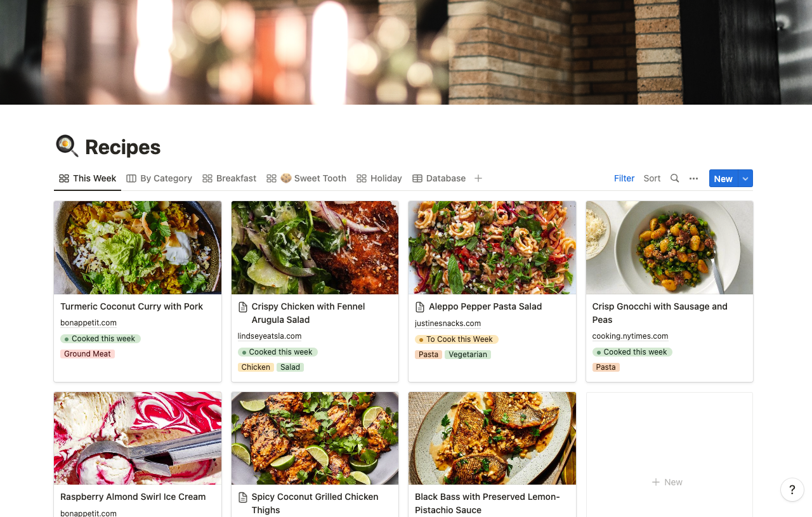Open the Filter options

[x=624, y=178]
